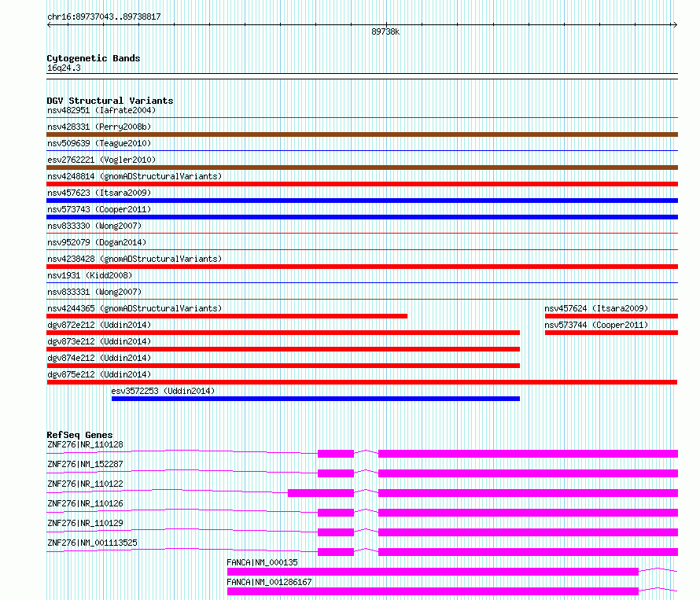700x600 pixels.
Task: Click the ZNF276|NM_001113525 transcript label
Action: (92, 543)
